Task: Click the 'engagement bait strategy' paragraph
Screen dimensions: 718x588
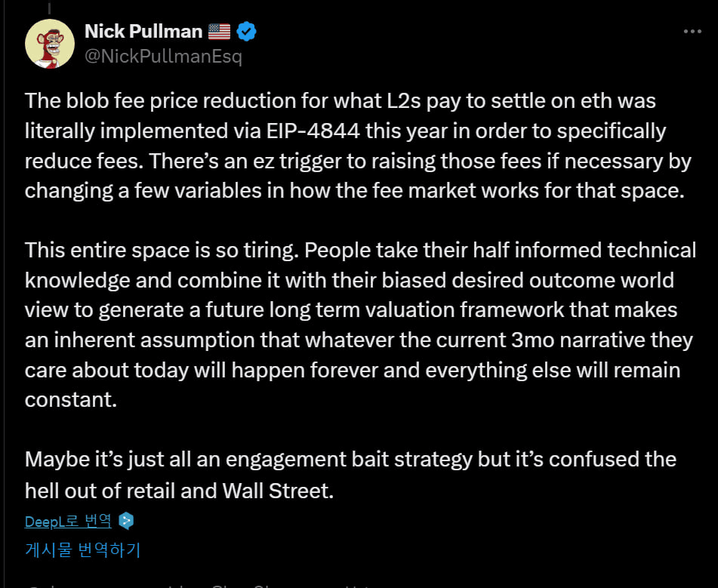Action: click(x=350, y=475)
